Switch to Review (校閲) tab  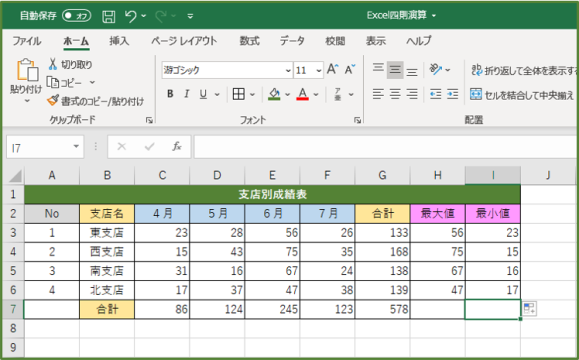pyautogui.click(x=335, y=41)
